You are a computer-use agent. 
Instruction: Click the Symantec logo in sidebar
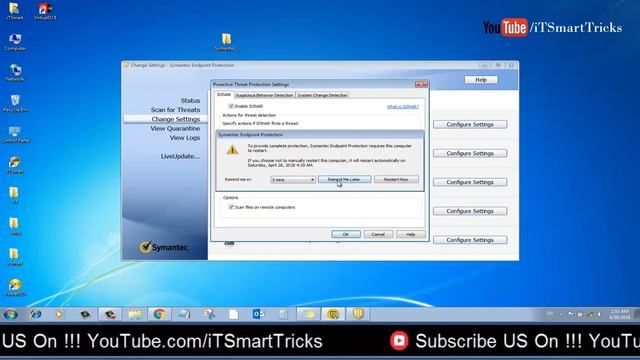(x=164, y=247)
